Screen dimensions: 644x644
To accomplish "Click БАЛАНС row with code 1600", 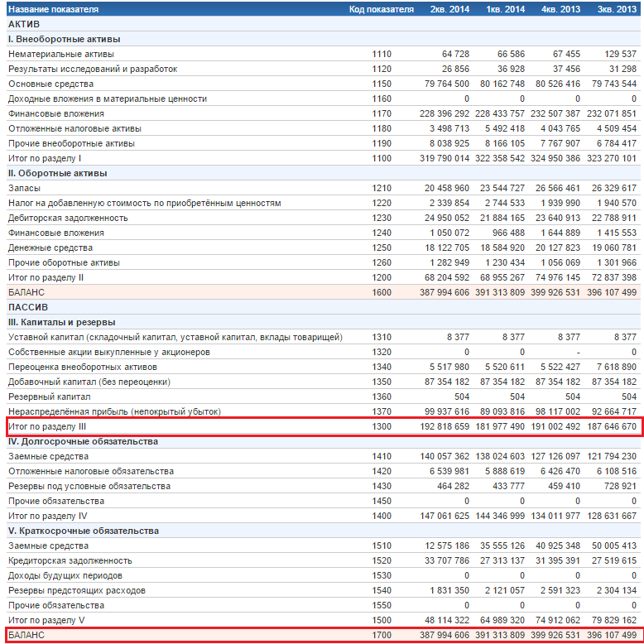I will pos(324,292).
